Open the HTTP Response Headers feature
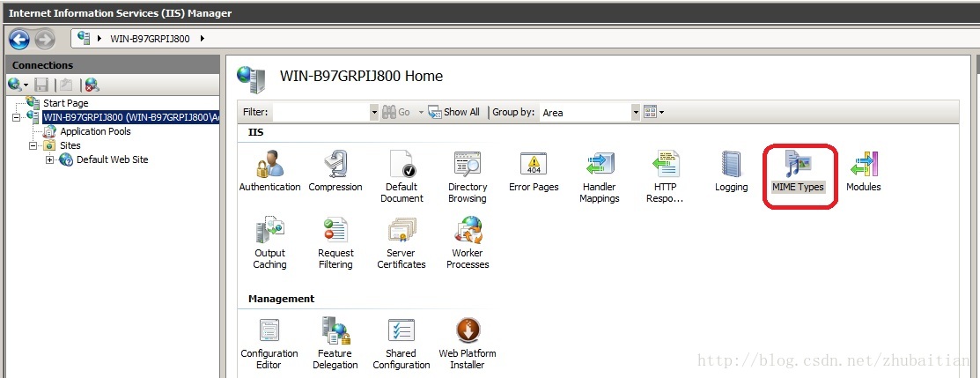The width and height of the screenshot is (980, 378). [x=665, y=176]
